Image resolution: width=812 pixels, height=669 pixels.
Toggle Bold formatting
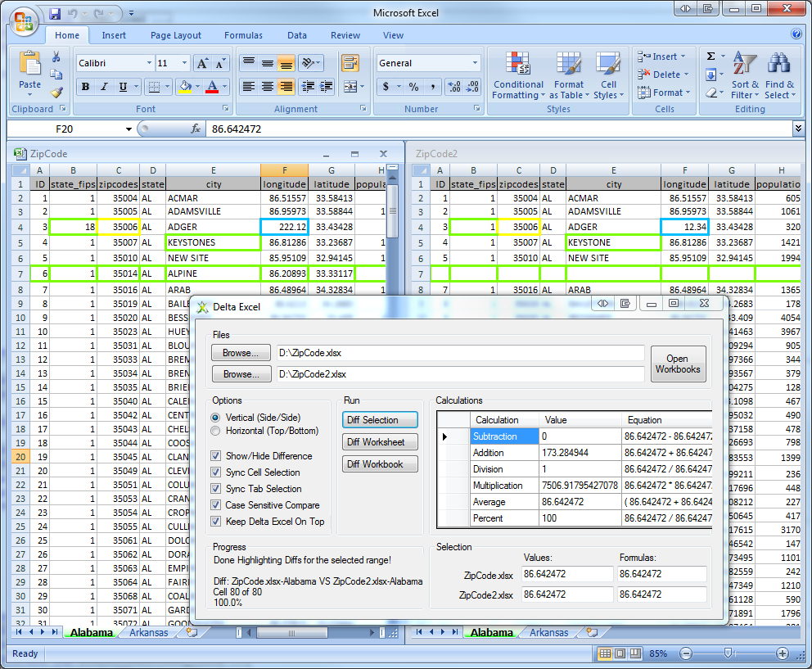[x=85, y=87]
